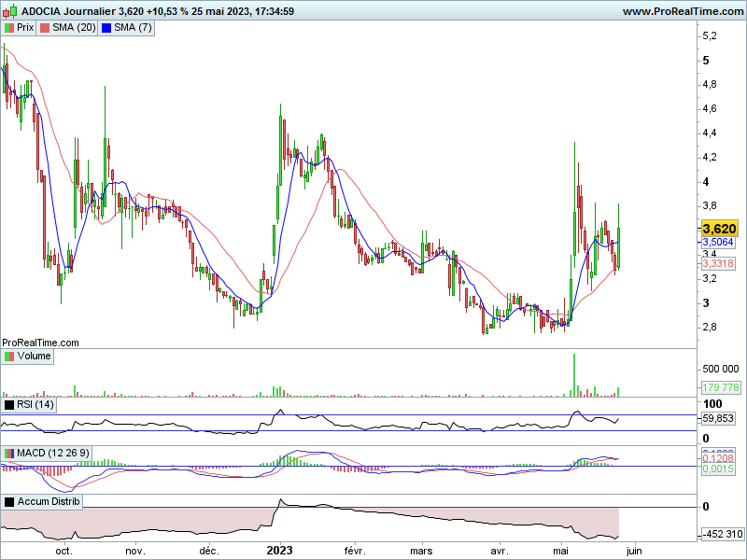Click the févr. label on time axis
This screenshot has width=747, height=560.
354,552
